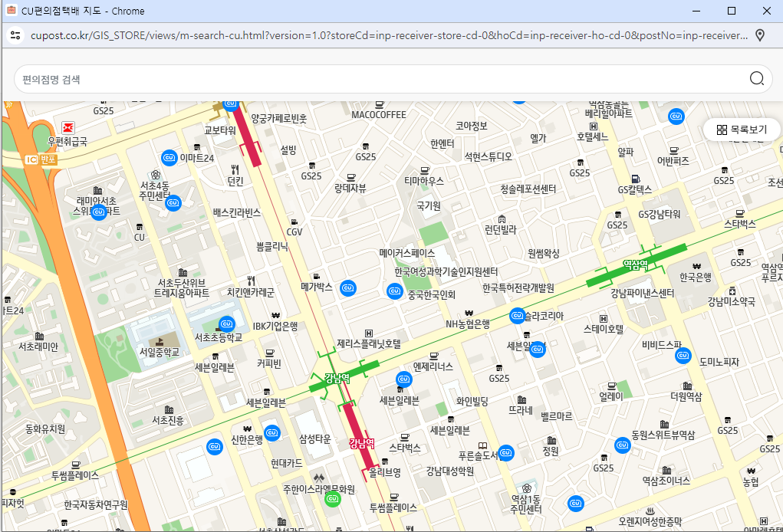Select CU marker at top of 교보타워

click(x=230, y=103)
